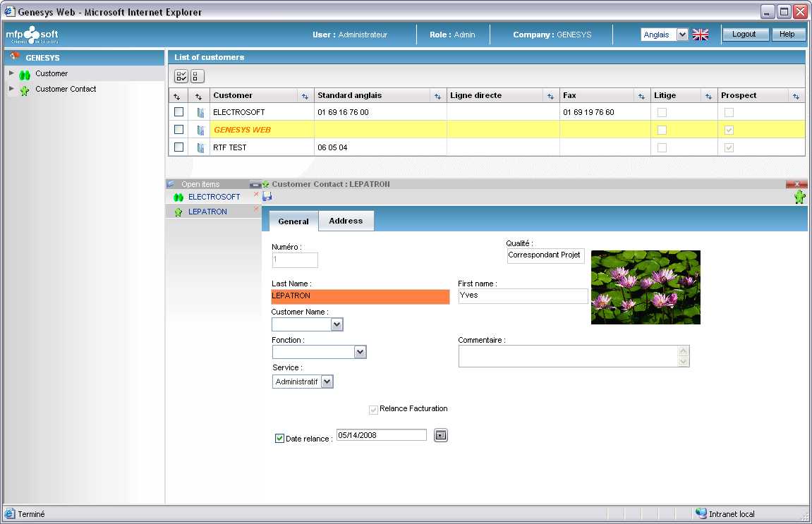Click the select-all checklist icon above customers
The width and height of the screenshot is (812, 524).
181,77
